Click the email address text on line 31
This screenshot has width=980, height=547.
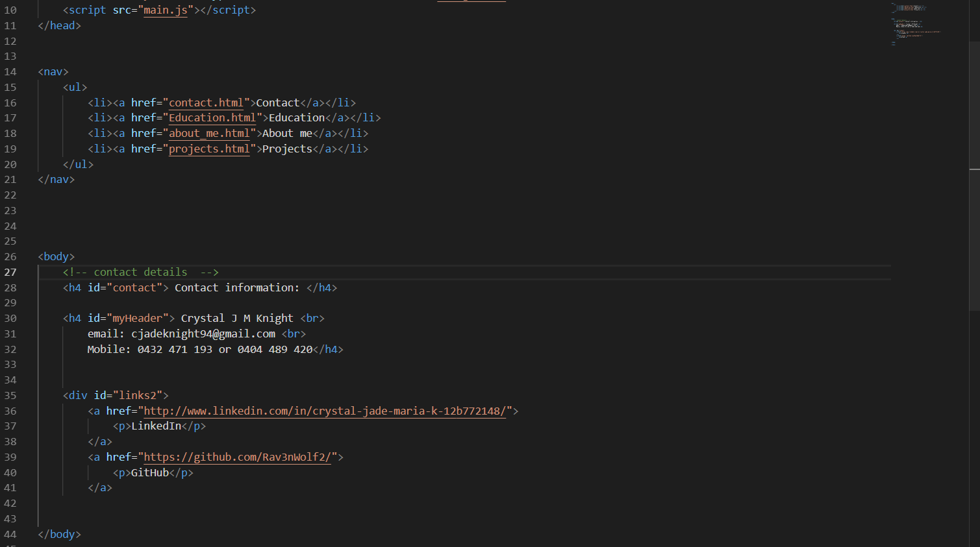coord(203,334)
